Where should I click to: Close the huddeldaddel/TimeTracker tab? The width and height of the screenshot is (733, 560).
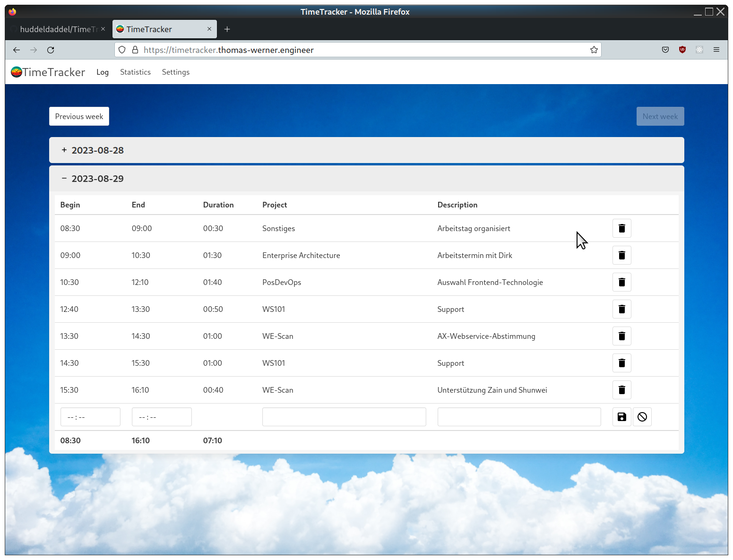(103, 29)
